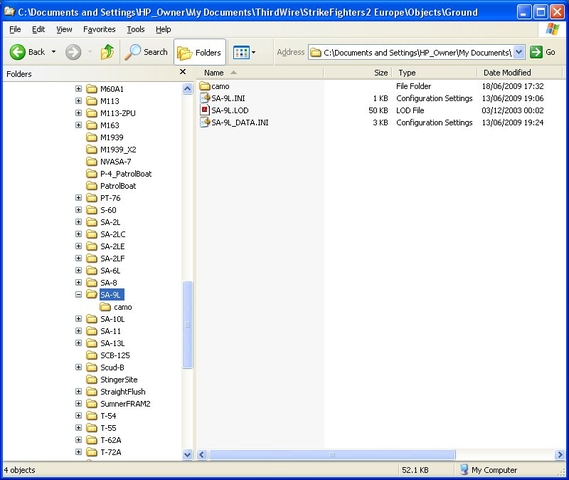
Task: Open the Views icon dropdown
Action: click(244, 53)
